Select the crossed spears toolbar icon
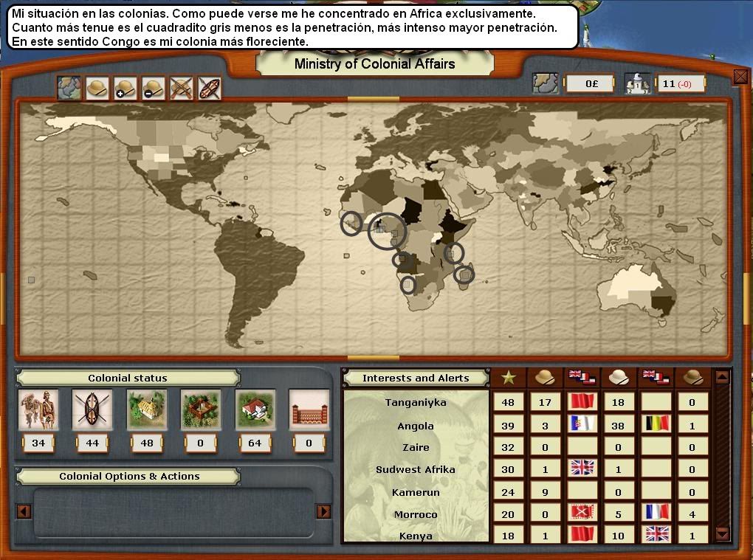Viewport: 753px width, 560px height. pyautogui.click(x=181, y=88)
